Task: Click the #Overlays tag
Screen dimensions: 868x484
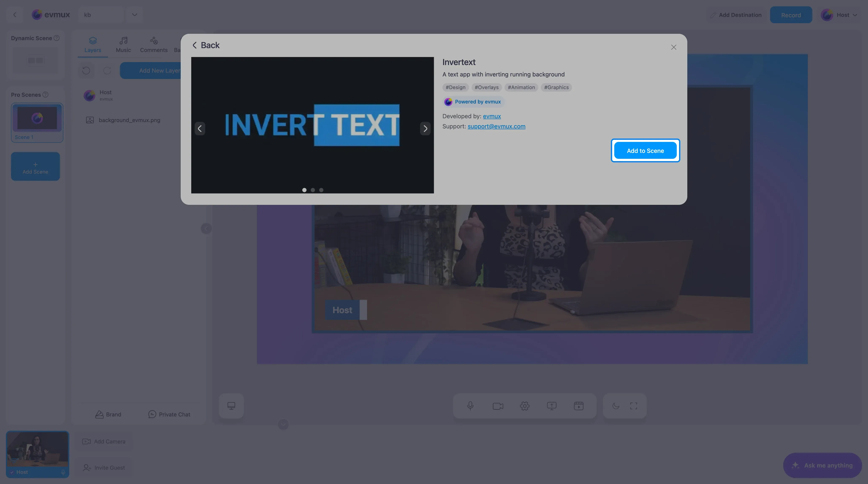Action: pos(487,87)
